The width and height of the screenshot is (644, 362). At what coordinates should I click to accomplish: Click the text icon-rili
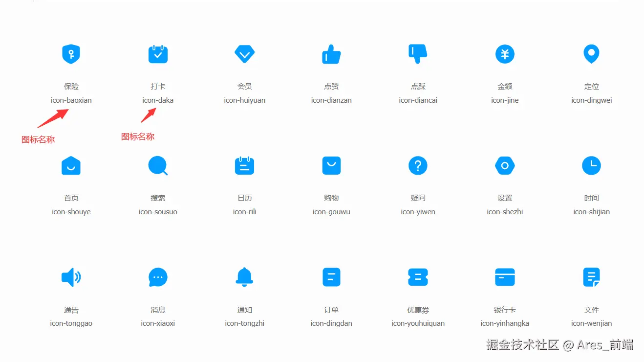click(x=244, y=212)
